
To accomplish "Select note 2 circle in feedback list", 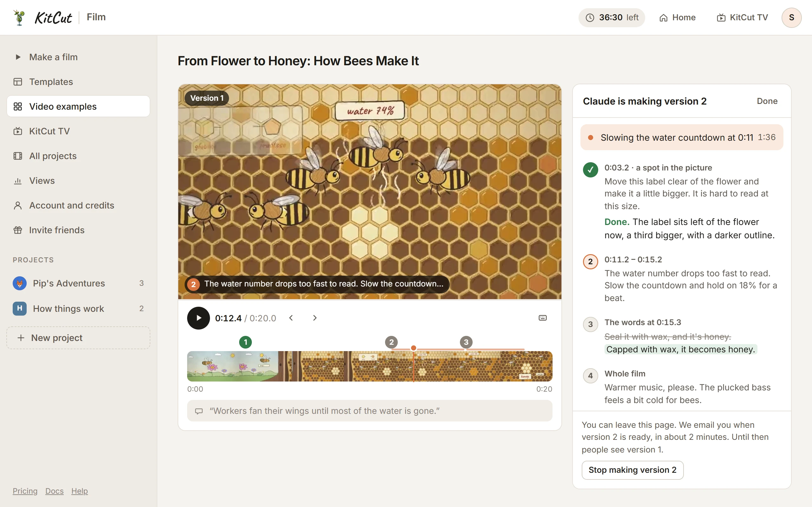I will tap(590, 261).
